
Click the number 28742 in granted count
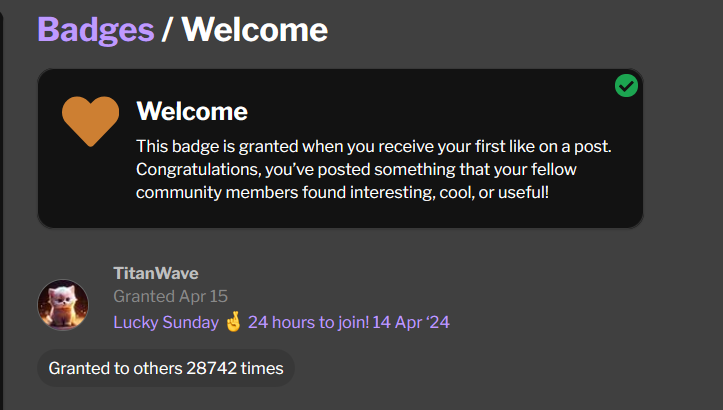pyautogui.click(x=212, y=368)
